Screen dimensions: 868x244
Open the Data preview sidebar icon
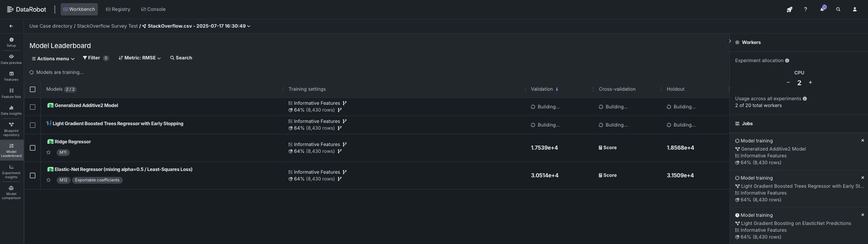(x=11, y=59)
